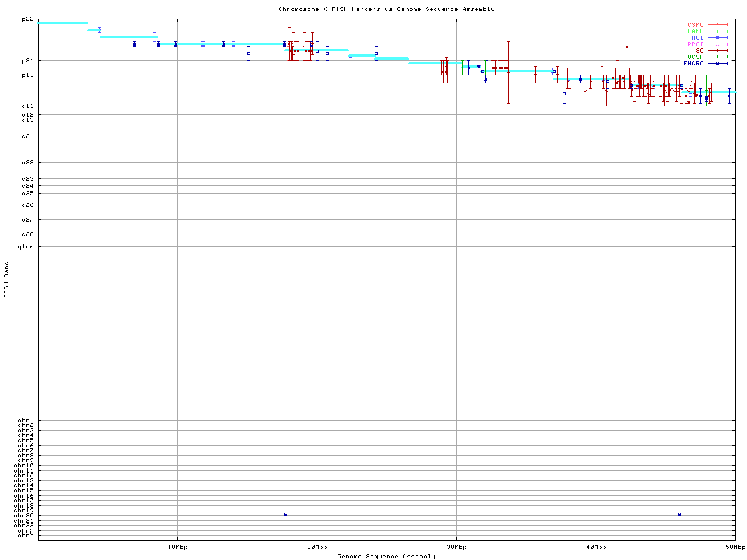Click the chr20 marker near 18Mbp
Screen dimensions: 747x560
[285, 514]
